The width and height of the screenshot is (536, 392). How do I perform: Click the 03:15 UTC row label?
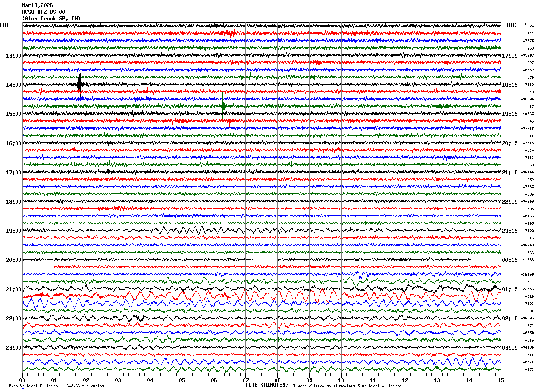[510, 348]
